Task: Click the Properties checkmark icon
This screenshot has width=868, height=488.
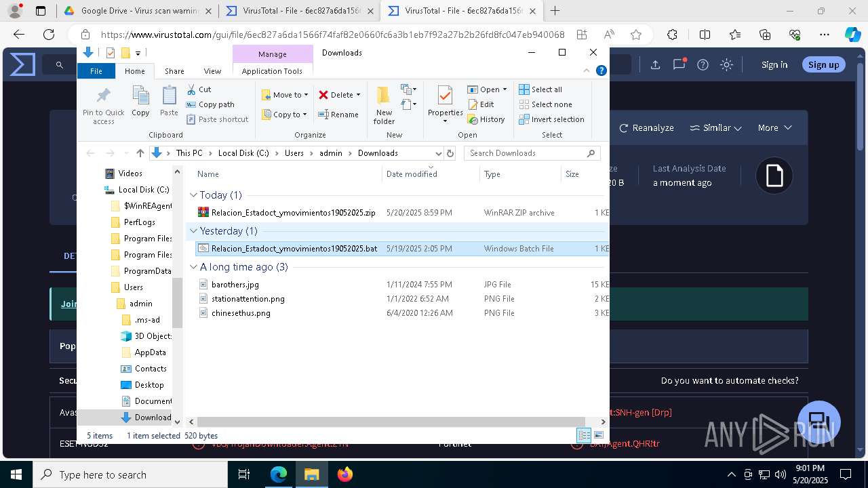Action: 445,95
